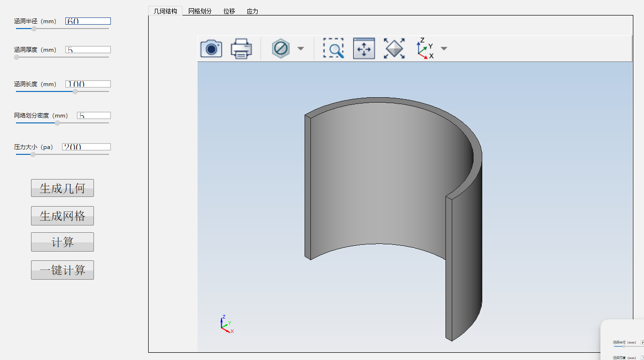Screen dimensions: 644x360
Task: Click the printer icon in graphics toolbar
Action: coord(241,49)
